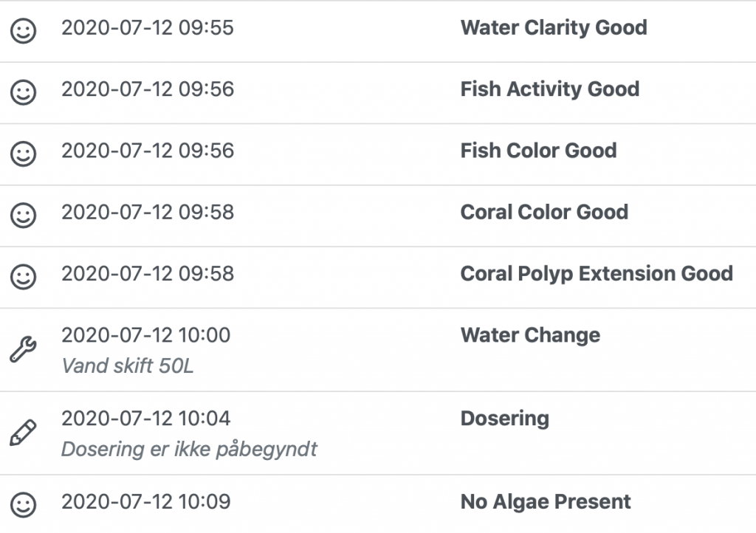
Task: Click the smiley icon beside Coral Polyp Extension
Action: pos(24,276)
